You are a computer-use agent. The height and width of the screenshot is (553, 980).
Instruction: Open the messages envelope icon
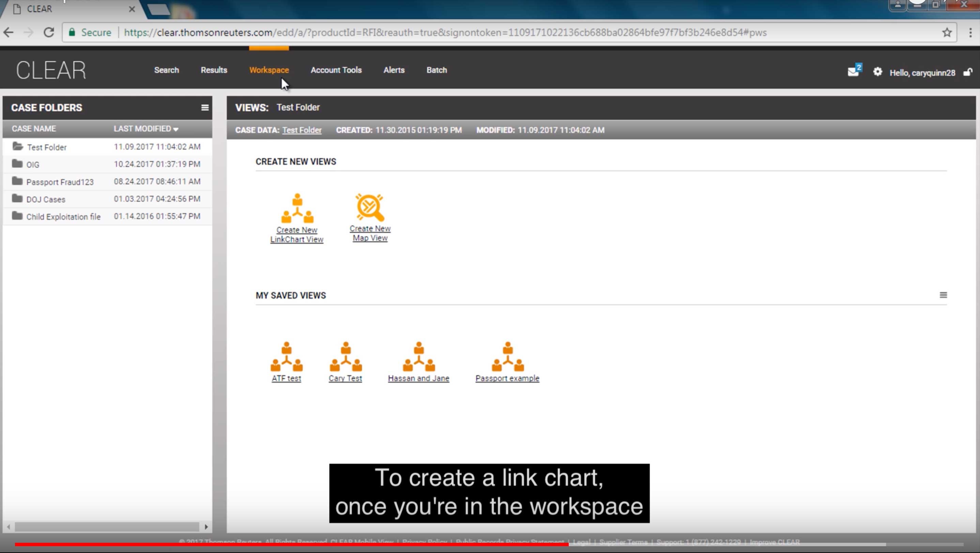click(x=853, y=72)
